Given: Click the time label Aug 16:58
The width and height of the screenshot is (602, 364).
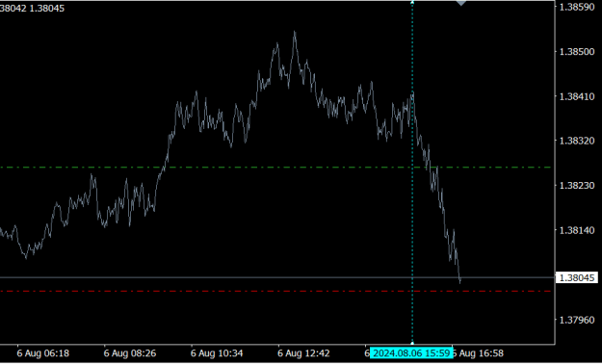Looking at the screenshot, I should coord(479,352).
